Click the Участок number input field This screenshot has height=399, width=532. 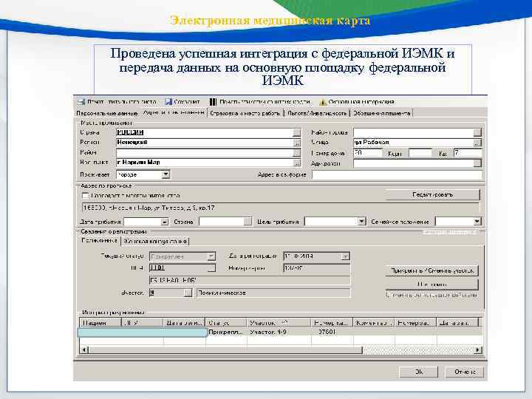[x=166, y=293]
